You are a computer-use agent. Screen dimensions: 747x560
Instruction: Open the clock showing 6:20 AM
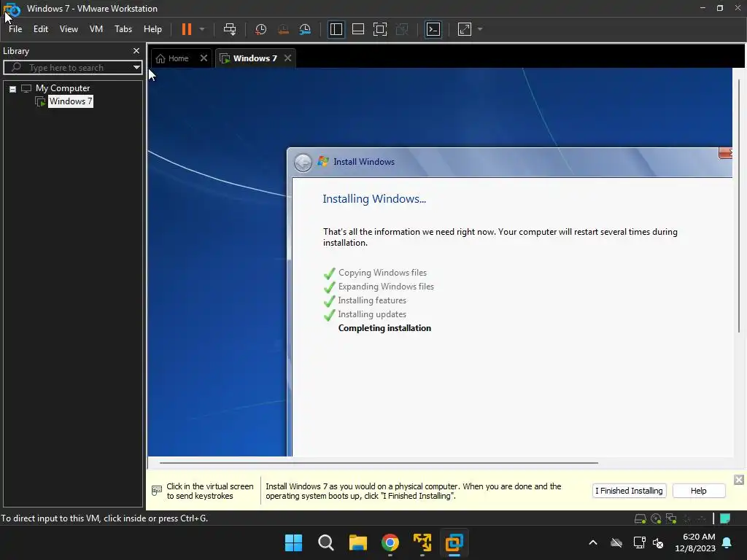click(695, 542)
